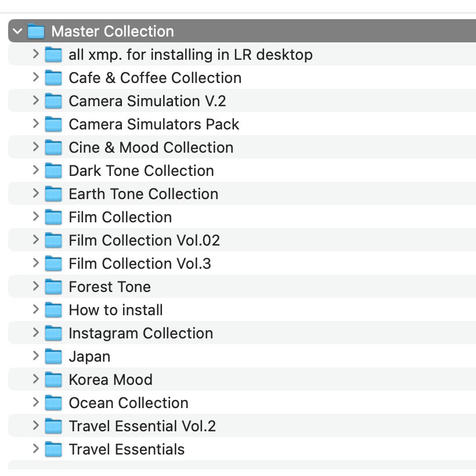This screenshot has width=476, height=476.
Task: Expand the Japan folder chevron
Action: coord(36,356)
